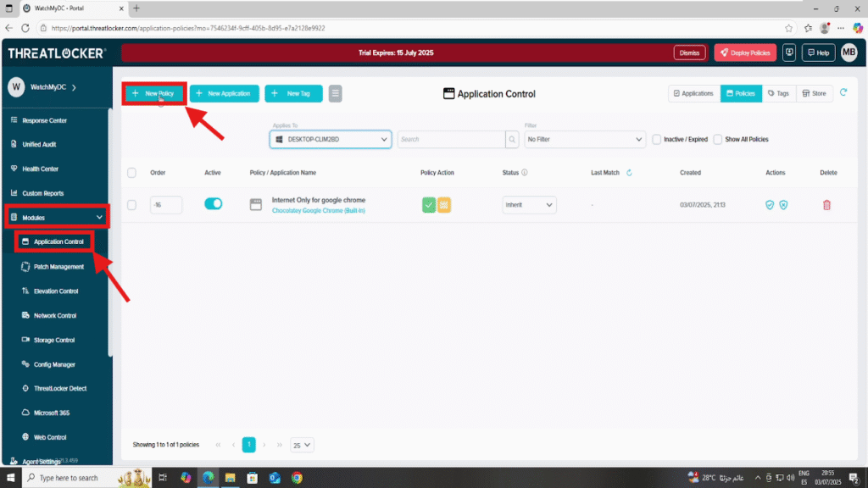Open the Applies To DESKTOP-CLIM2BD dropdown
Screen dimensions: 868x488
click(x=331, y=140)
